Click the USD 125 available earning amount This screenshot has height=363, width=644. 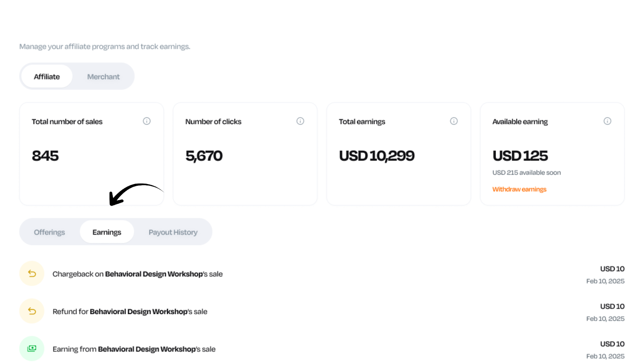tap(520, 156)
